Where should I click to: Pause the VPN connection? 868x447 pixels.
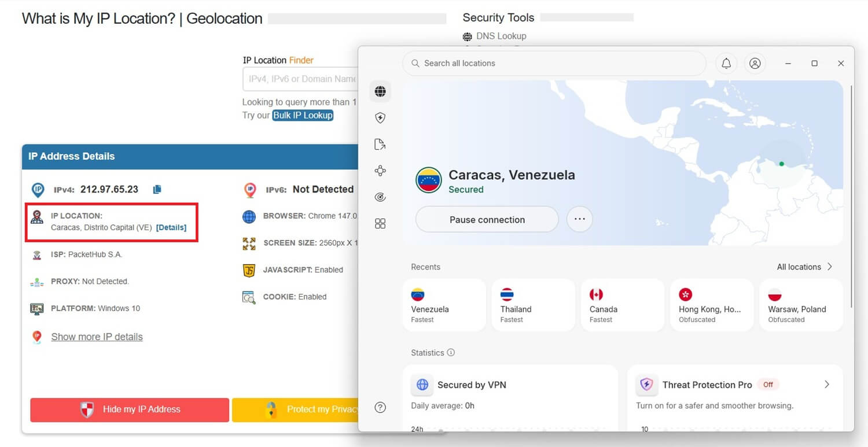486,219
